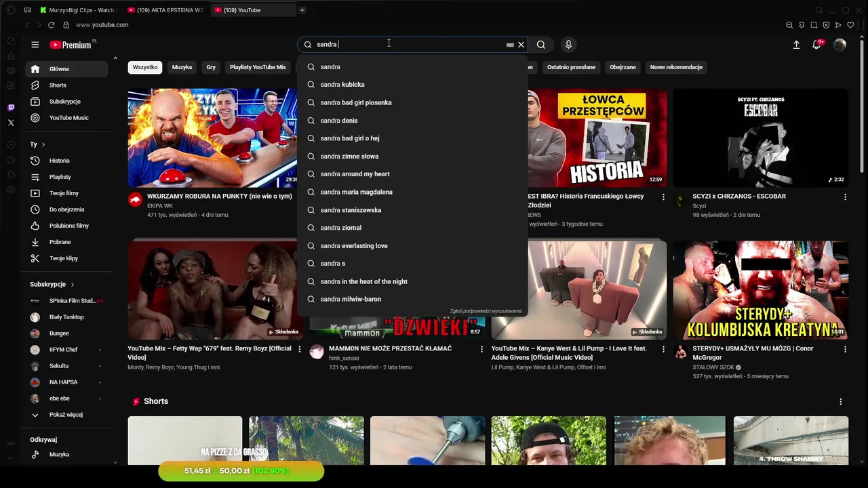Select the Ostatnio przesłane chip
This screenshot has width=868, height=488.
571,67
